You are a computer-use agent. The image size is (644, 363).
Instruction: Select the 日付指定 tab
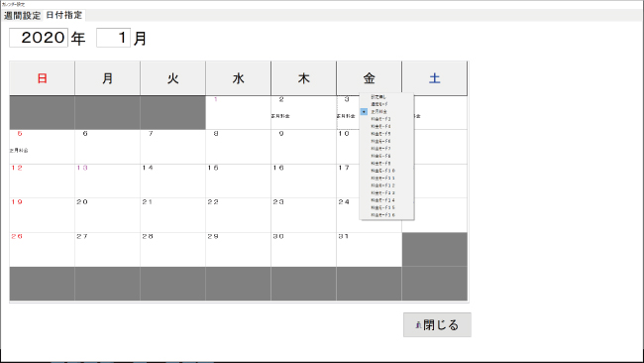point(64,15)
